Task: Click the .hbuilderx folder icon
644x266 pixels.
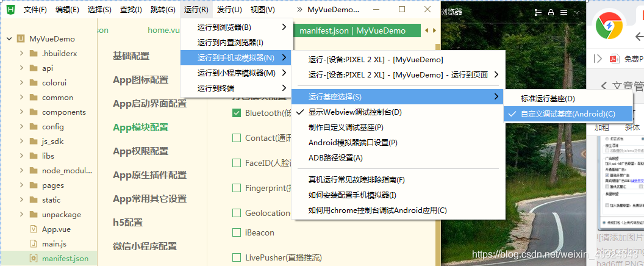Action: pyautogui.click(x=34, y=54)
